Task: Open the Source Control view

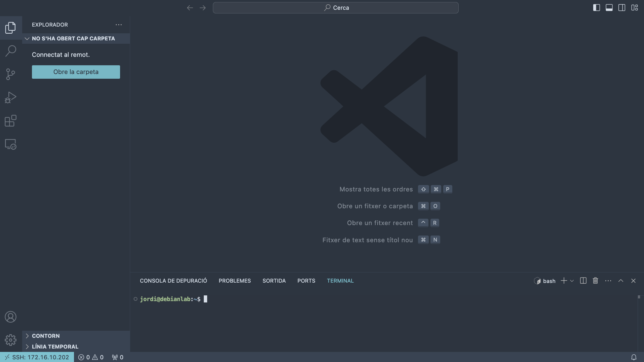Action: point(11,74)
